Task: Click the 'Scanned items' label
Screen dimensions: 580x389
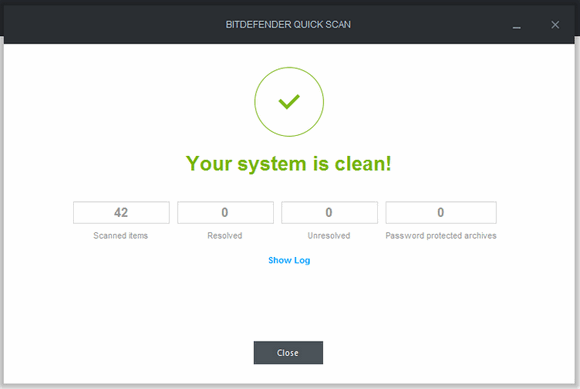Action: pos(121,236)
